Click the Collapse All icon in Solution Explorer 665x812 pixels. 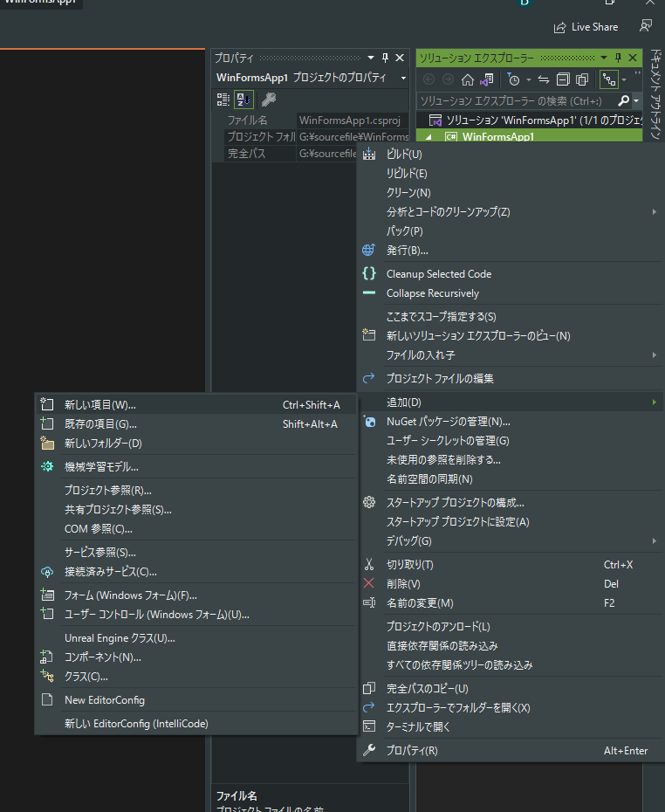tap(563, 79)
